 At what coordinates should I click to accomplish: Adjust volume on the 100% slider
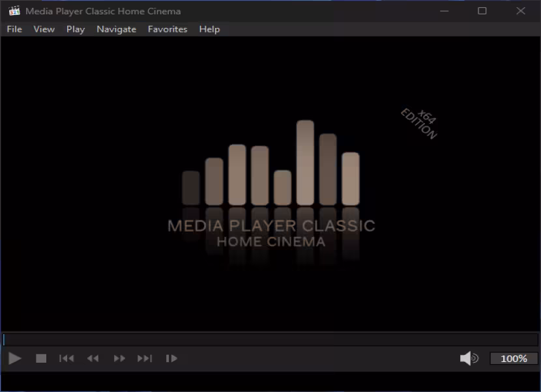point(514,359)
